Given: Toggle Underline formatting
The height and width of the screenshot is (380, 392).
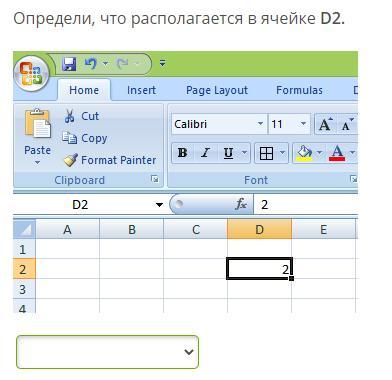Looking at the screenshot, I should [x=228, y=153].
